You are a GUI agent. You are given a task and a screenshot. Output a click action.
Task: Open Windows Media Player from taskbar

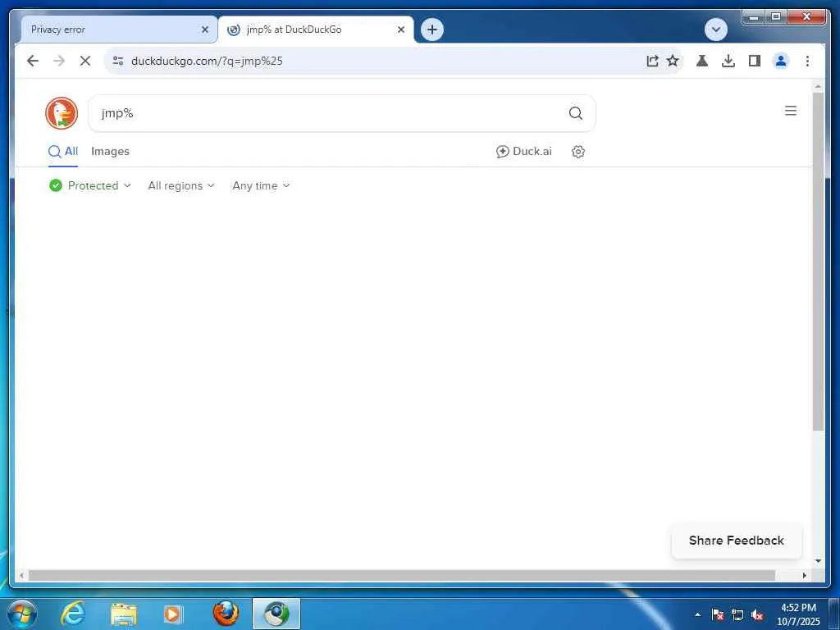click(x=173, y=614)
